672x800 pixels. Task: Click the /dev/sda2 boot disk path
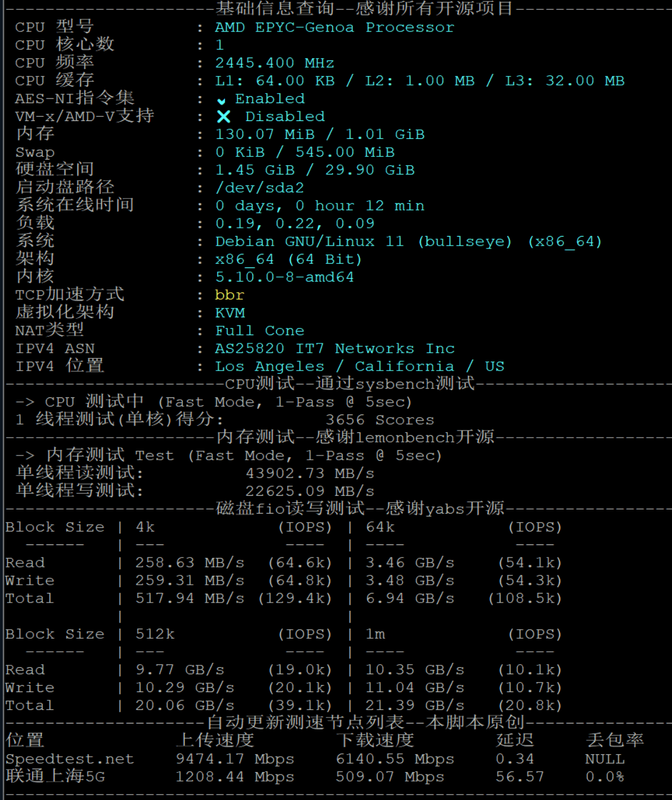tap(260, 188)
